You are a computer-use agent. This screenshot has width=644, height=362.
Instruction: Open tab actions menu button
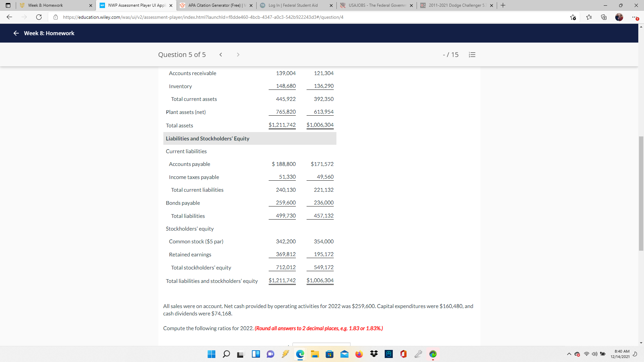(8, 5)
